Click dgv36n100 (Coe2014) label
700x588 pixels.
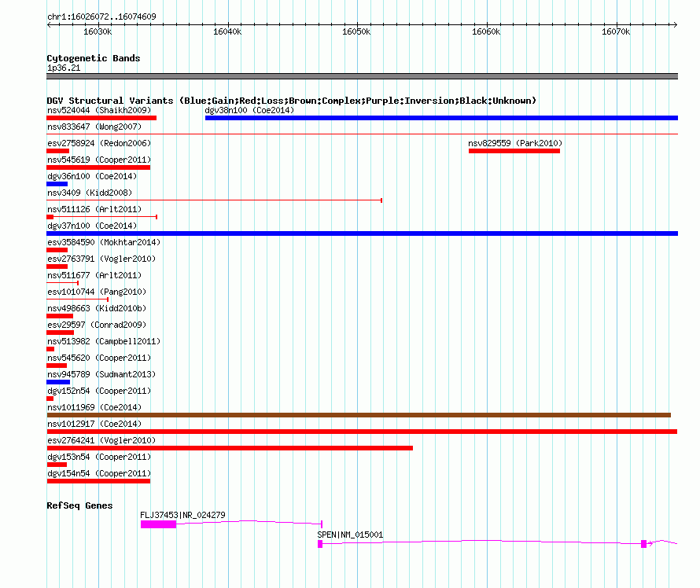92,176
